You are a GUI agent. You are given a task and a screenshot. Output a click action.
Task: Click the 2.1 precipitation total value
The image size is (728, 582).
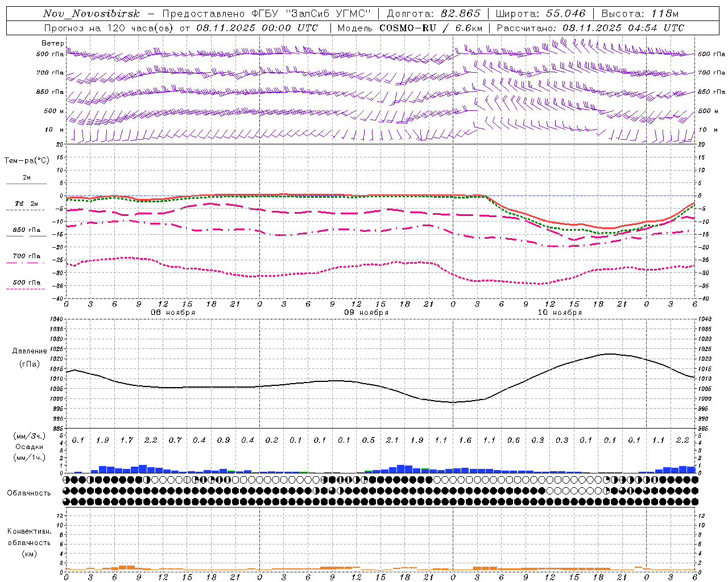(392, 440)
